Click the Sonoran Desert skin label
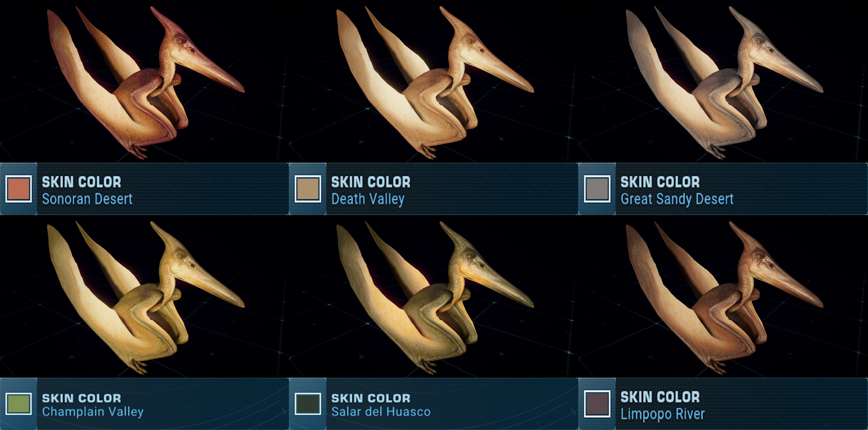 pos(87,199)
